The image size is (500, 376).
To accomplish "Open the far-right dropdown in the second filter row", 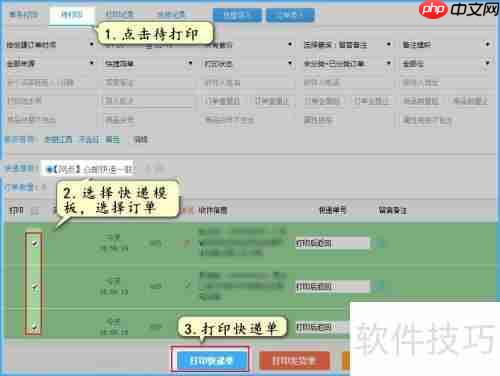I will [446, 63].
